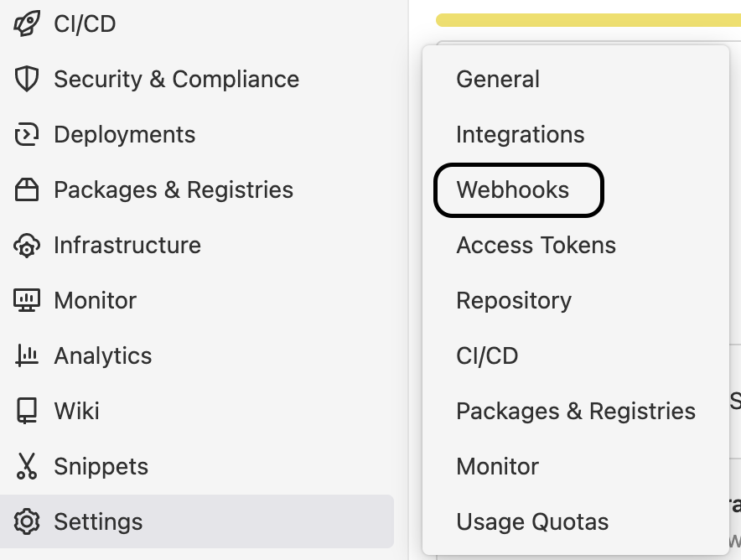Click the Analytics chart icon
741x560 pixels.
[x=27, y=355]
